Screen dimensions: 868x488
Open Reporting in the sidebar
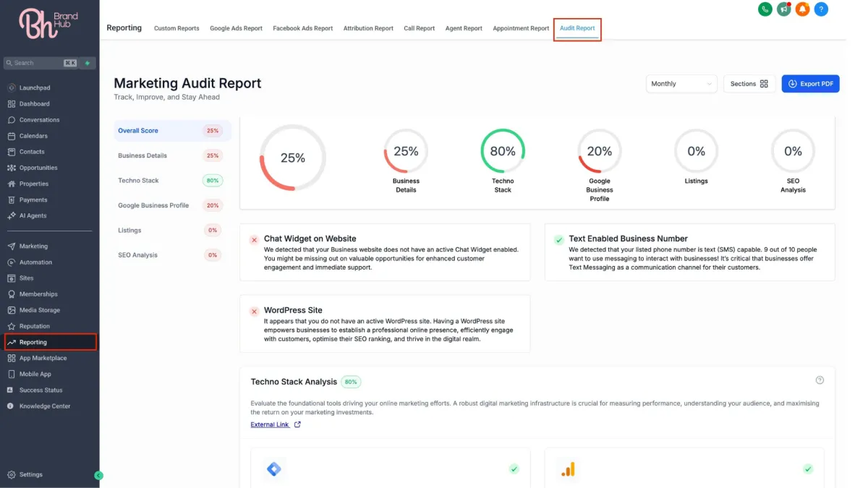(x=49, y=342)
